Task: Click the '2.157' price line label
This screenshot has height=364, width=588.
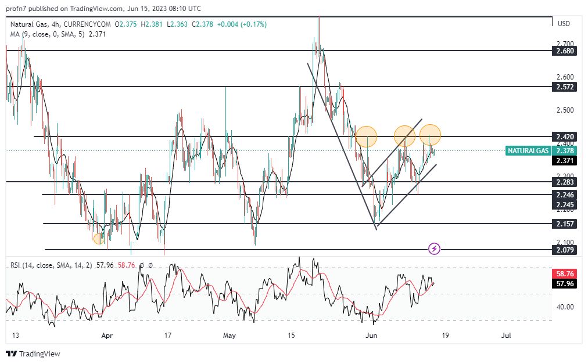Action: [564, 224]
